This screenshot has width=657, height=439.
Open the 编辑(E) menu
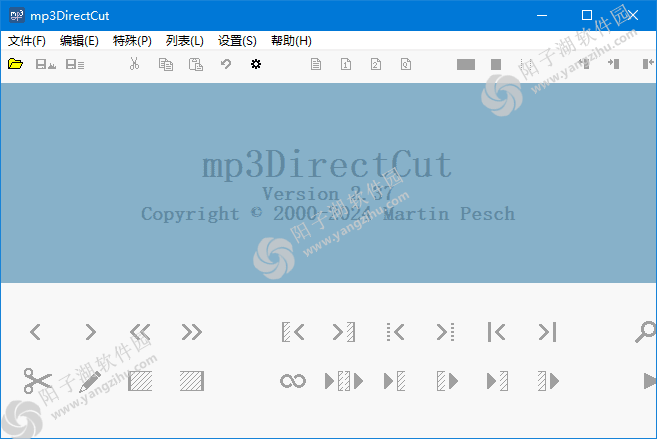79,41
